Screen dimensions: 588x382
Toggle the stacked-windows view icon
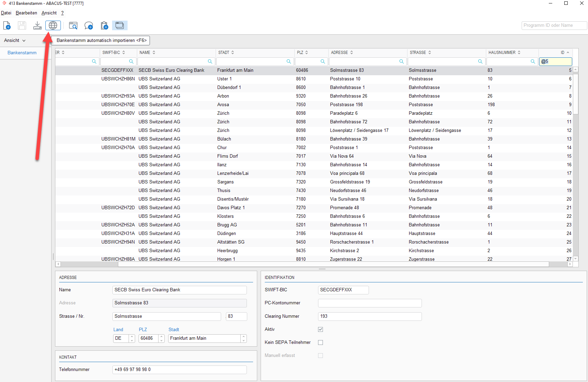[x=120, y=25]
